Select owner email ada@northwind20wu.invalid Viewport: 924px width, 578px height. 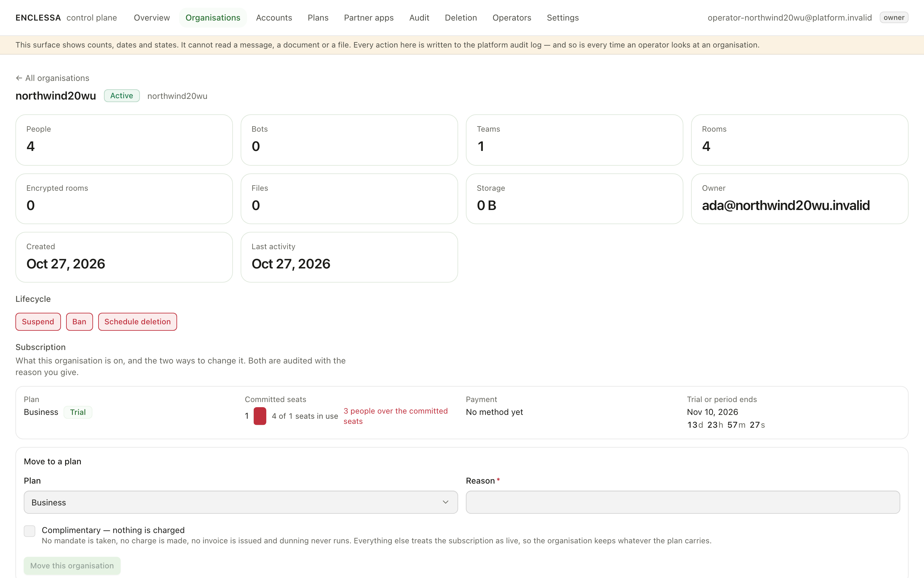(786, 205)
